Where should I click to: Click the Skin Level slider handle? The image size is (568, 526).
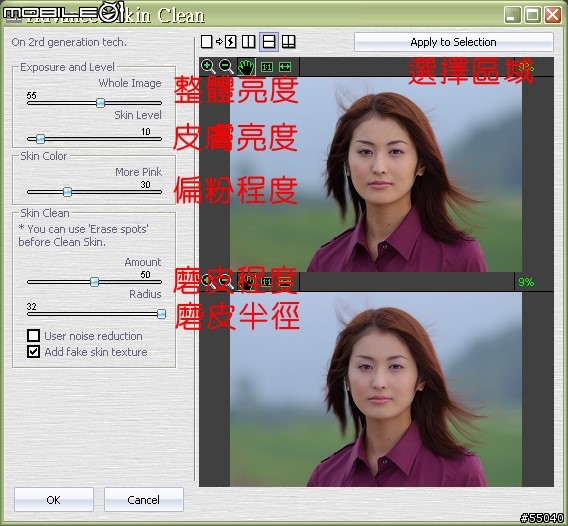pyautogui.click(x=41, y=138)
